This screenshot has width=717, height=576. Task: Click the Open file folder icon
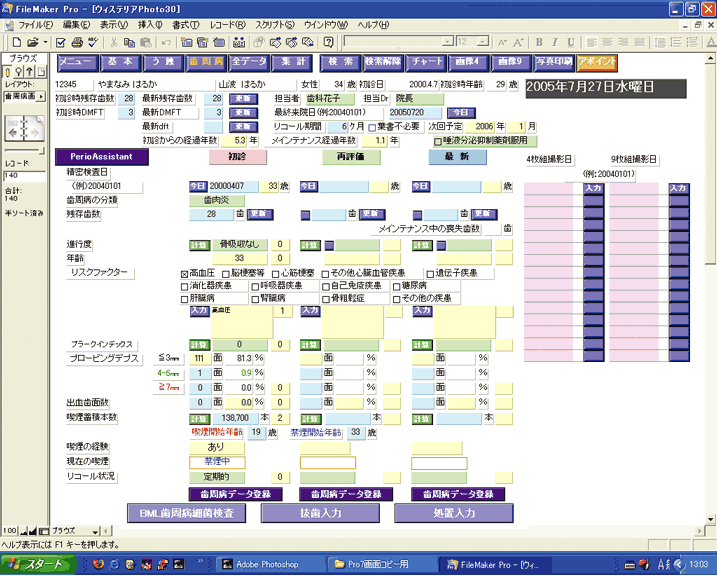click(x=31, y=42)
